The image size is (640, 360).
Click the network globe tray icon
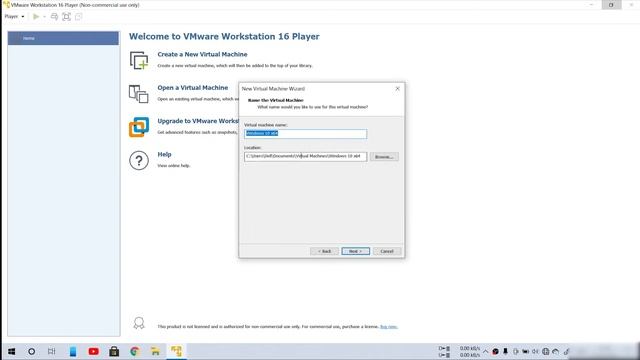(546, 351)
